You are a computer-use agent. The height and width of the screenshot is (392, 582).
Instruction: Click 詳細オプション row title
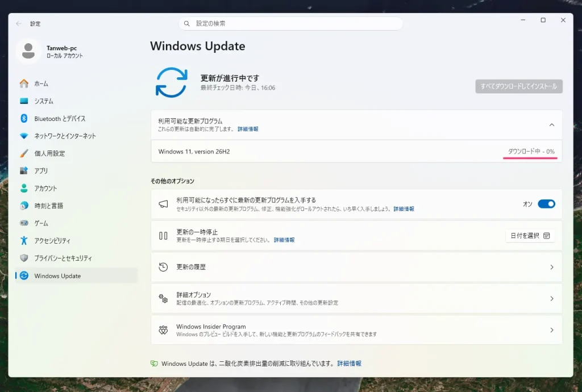click(194, 294)
